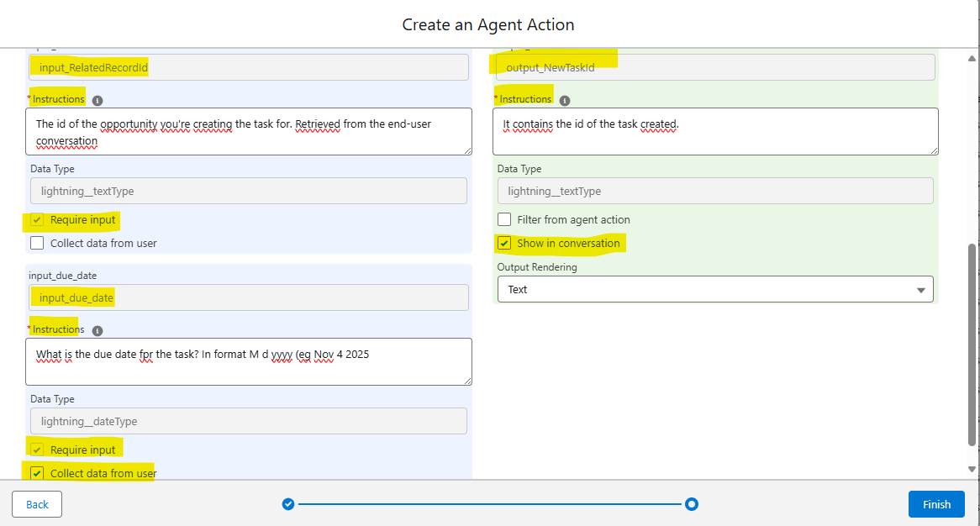Click info icon beside input_RelatedRecordId Instructions label
Screen dimensions: 980x526
(x=97, y=100)
